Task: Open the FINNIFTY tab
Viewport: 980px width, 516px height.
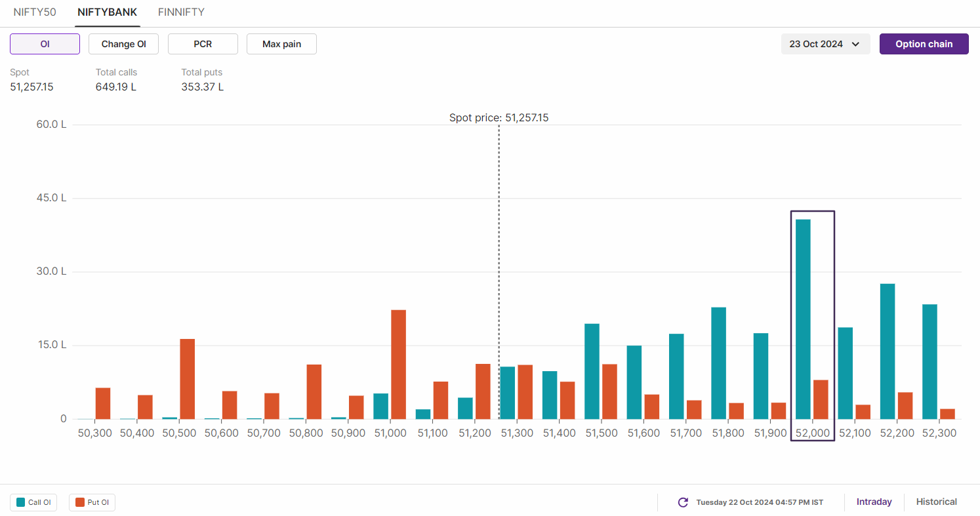Action: [x=181, y=12]
